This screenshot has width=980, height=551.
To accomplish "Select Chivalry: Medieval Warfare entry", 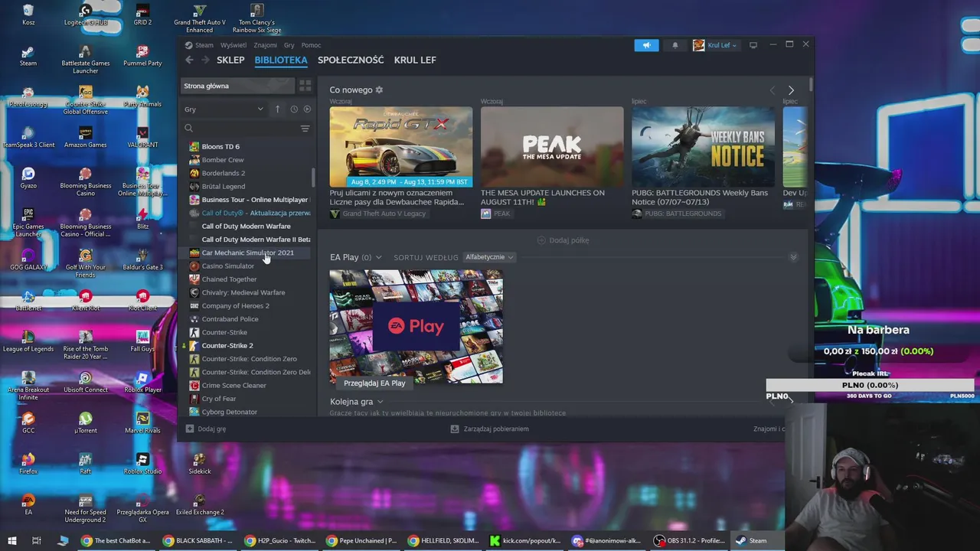I will coord(243,292).
